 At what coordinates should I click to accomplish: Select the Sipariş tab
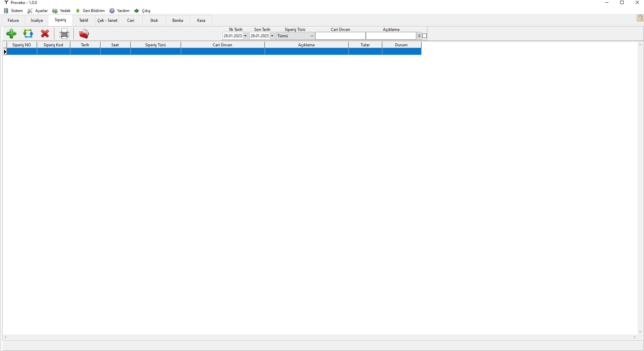point(60,20)
